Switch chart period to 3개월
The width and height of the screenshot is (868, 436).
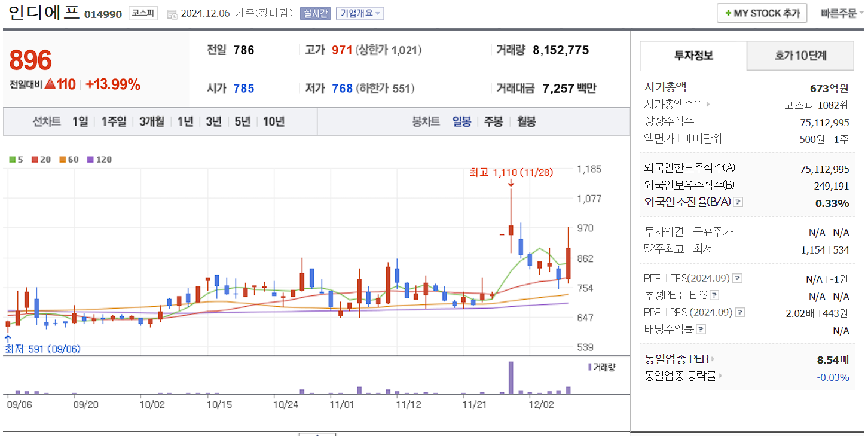(x=152, y=121)
